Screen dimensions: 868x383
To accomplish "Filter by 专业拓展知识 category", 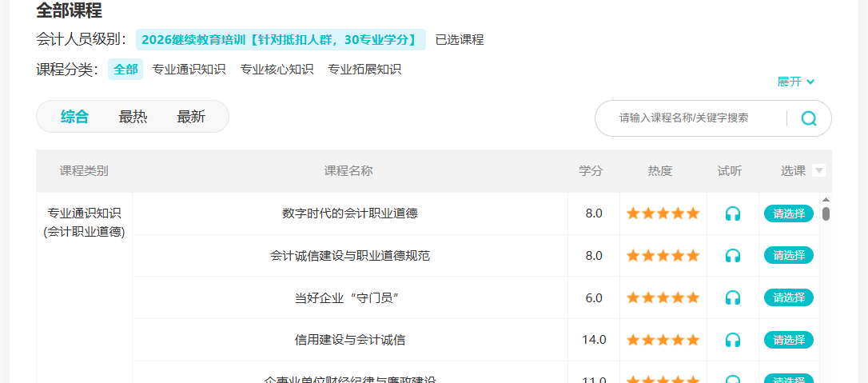I will point(364,70).
